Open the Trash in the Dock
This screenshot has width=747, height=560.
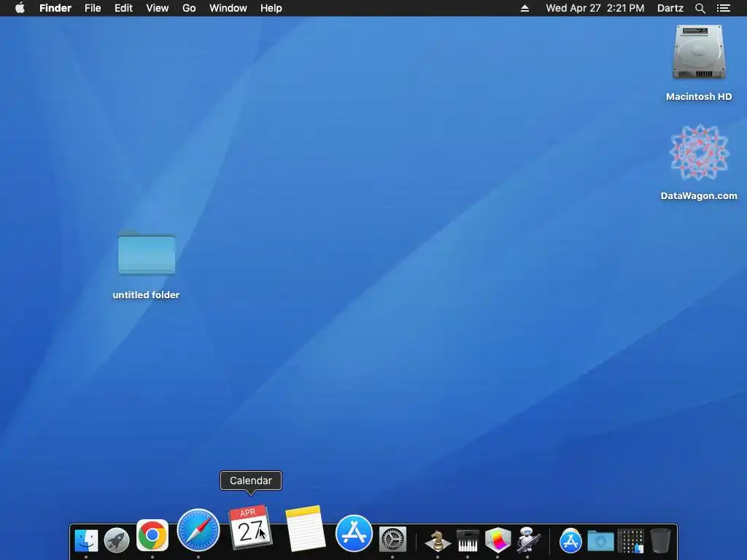[x=661, y=540]
